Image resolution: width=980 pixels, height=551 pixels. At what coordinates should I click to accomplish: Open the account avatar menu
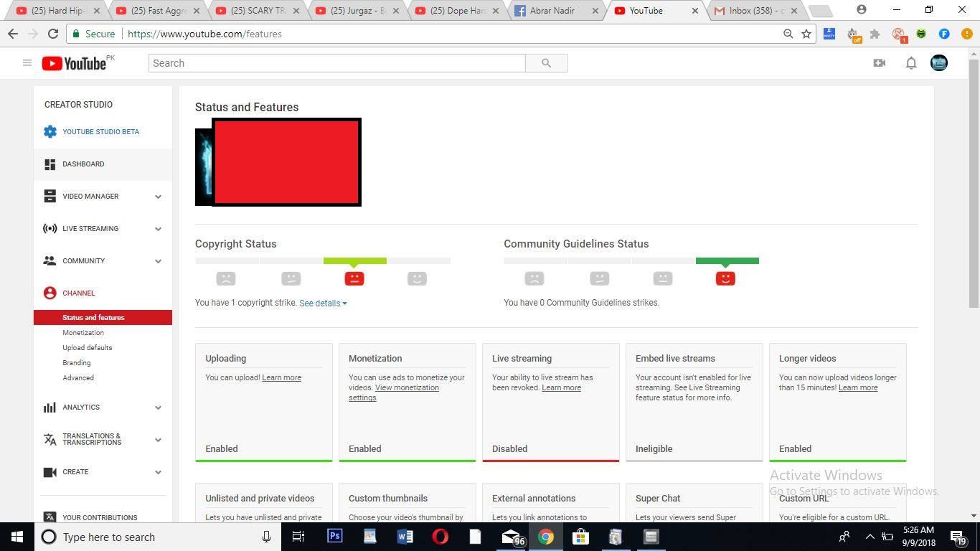(x=938, y=63)
